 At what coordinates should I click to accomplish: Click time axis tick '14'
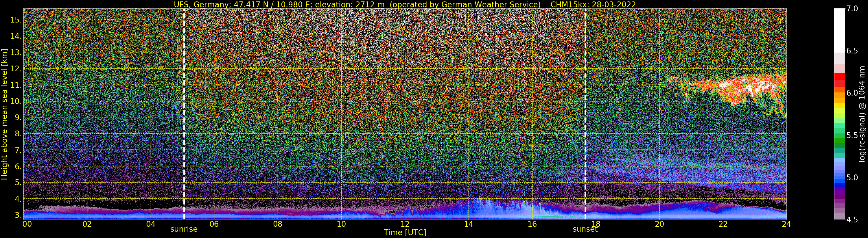[x=468, y=224]
